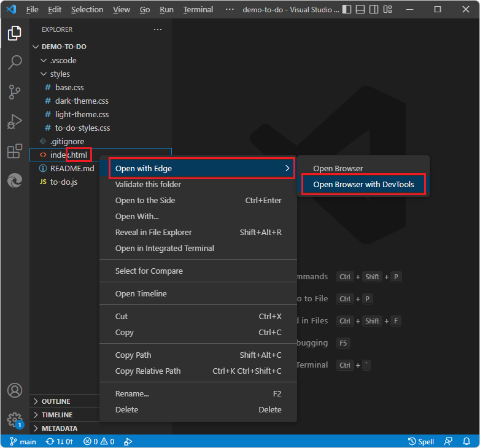Open the File menu
Screen dimensions: 480x448
pos(32,9)
